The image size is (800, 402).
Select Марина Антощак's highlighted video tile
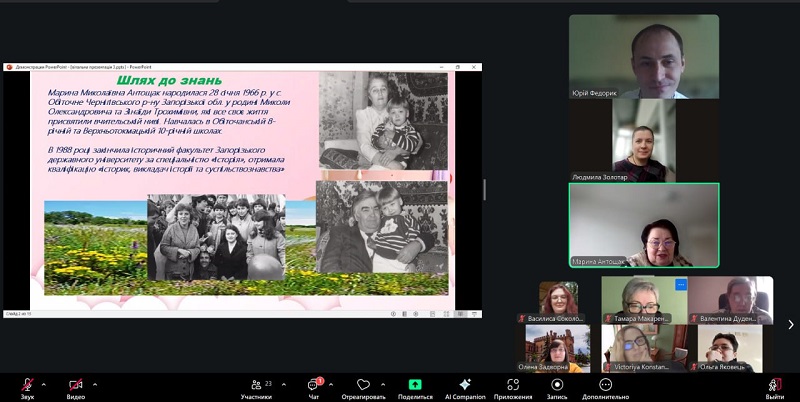coord(643,225)
